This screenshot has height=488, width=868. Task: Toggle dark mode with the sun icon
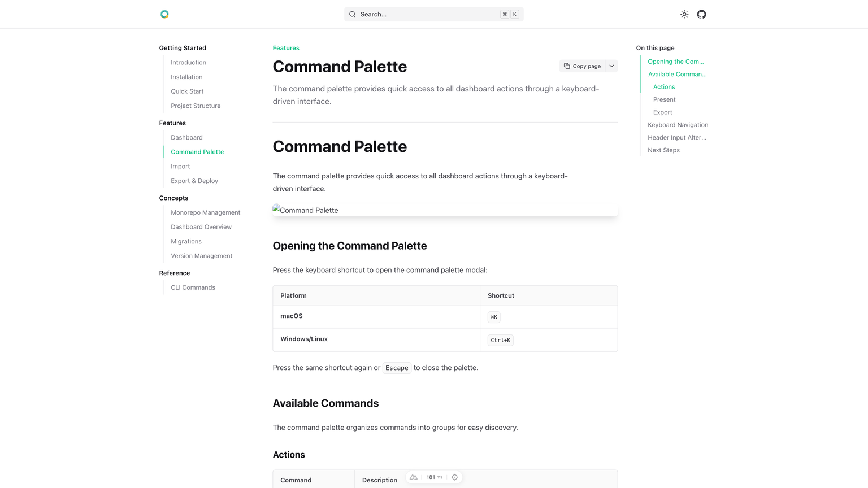684,14
